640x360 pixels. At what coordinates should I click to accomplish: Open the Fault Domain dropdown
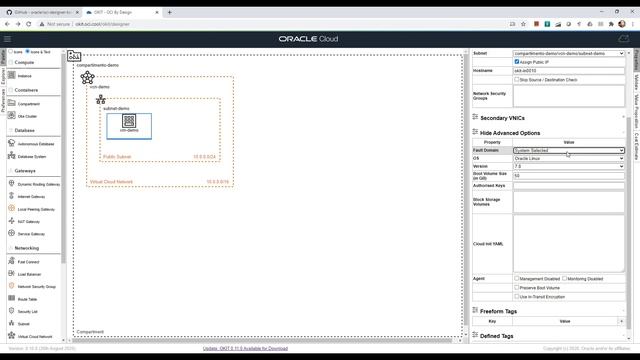tap(569, 150)
